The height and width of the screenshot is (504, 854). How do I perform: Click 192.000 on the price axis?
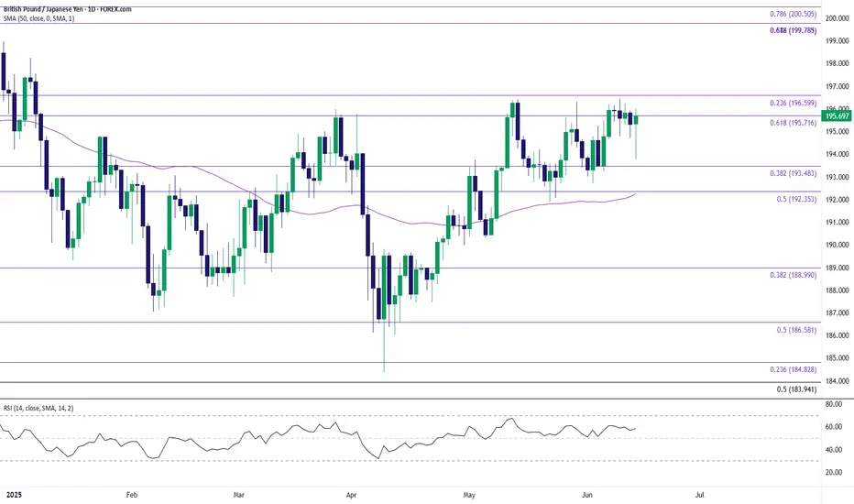pyautogui.click(x=838, y=200)
